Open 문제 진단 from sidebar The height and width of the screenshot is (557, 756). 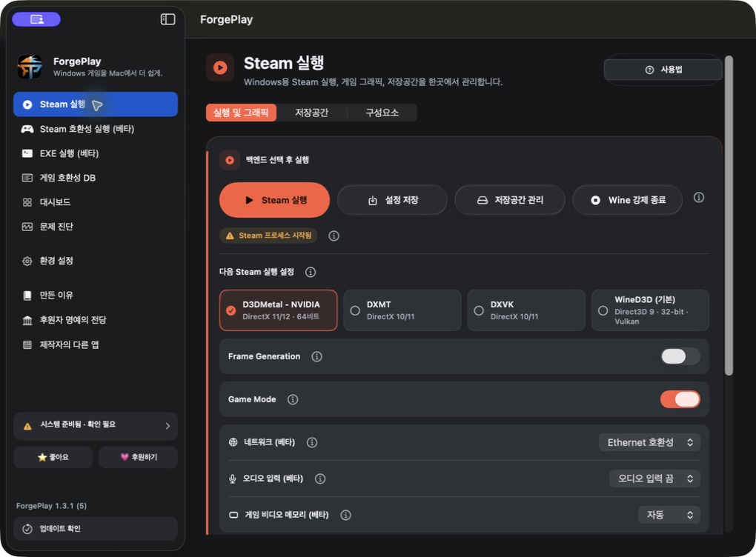point(96,227)
